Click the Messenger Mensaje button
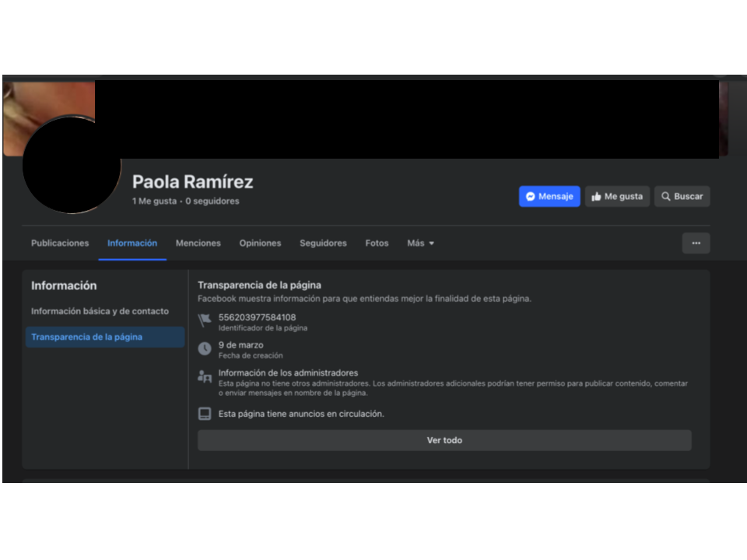 pyautogui.click(x=549, y=197)
